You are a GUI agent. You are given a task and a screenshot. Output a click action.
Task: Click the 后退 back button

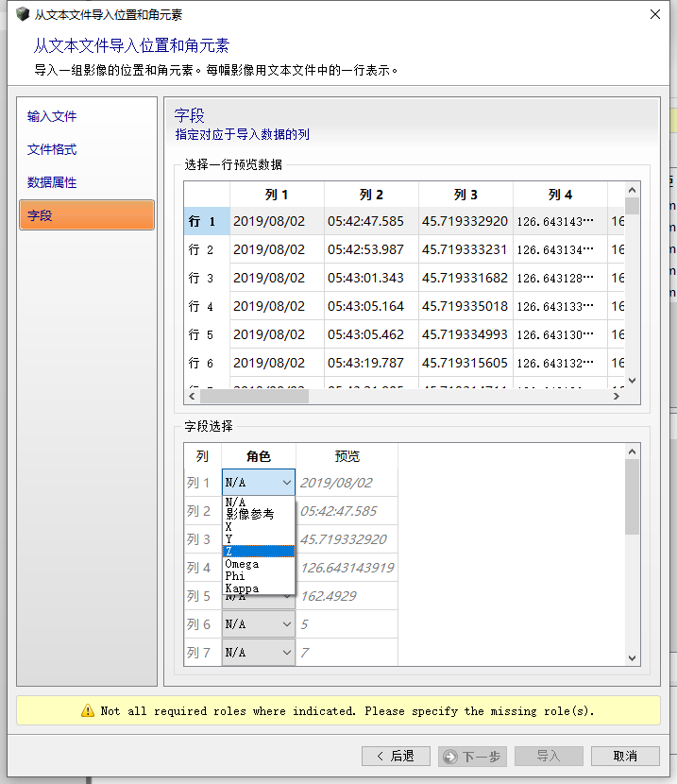tap(396, 756)
